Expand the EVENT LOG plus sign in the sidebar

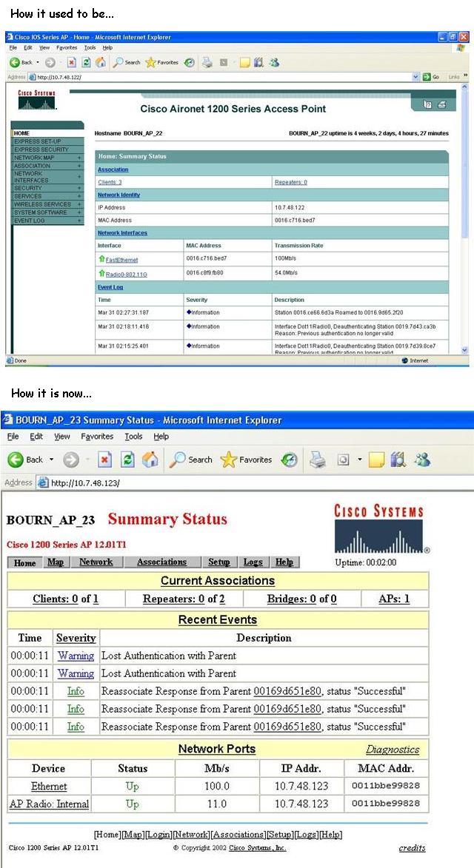79,221
